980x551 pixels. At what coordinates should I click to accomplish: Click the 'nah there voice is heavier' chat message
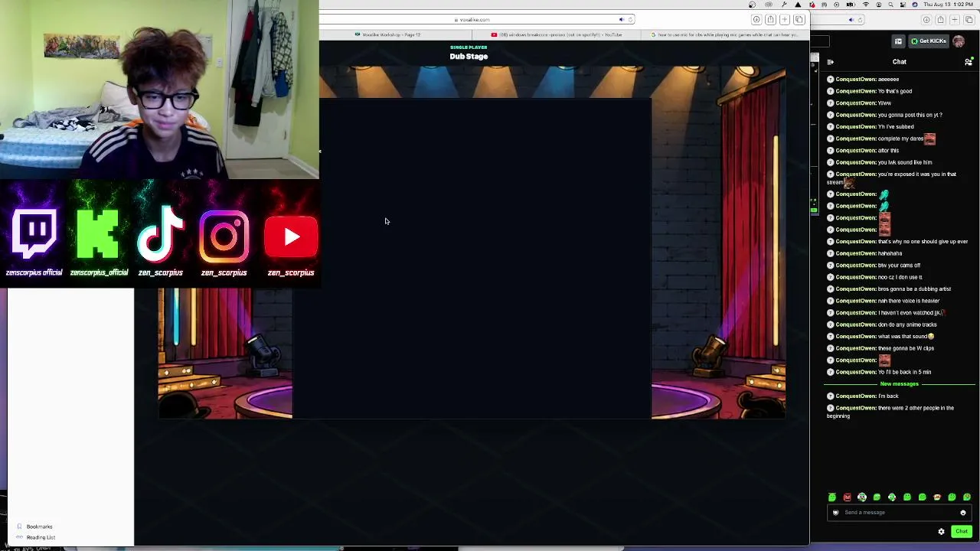(908, 301)
